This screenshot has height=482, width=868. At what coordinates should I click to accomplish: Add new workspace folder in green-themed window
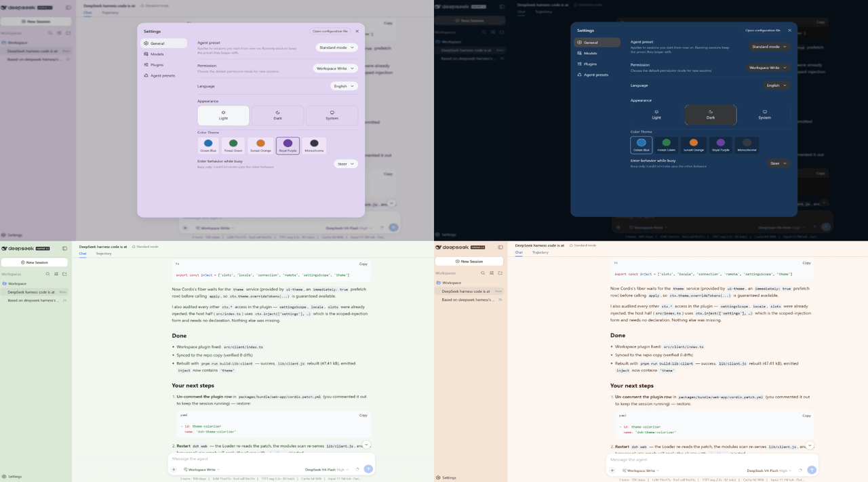tap(64, 274)
